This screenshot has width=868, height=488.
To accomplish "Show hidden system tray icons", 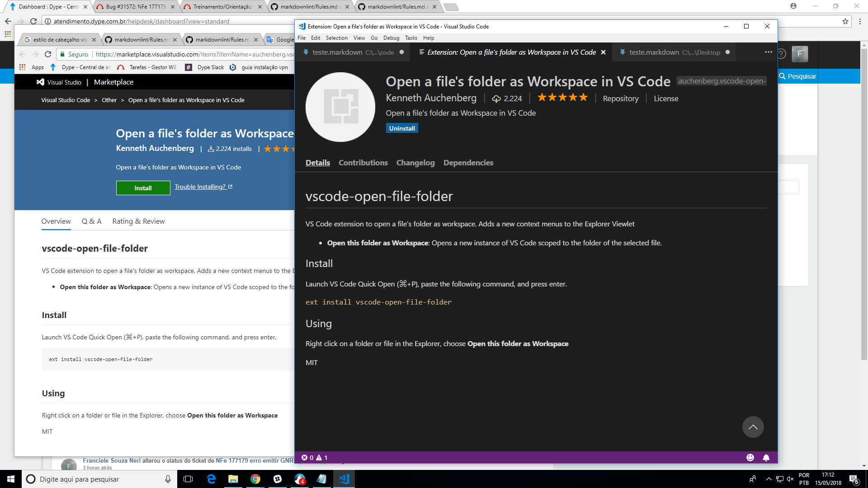I will (769, 479).
